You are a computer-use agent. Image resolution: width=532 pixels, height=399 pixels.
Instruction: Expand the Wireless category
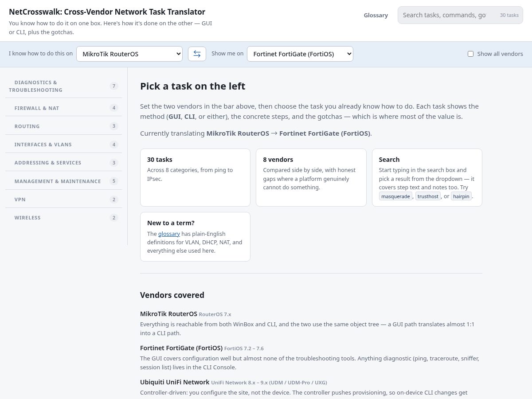[x=63, y=217]
